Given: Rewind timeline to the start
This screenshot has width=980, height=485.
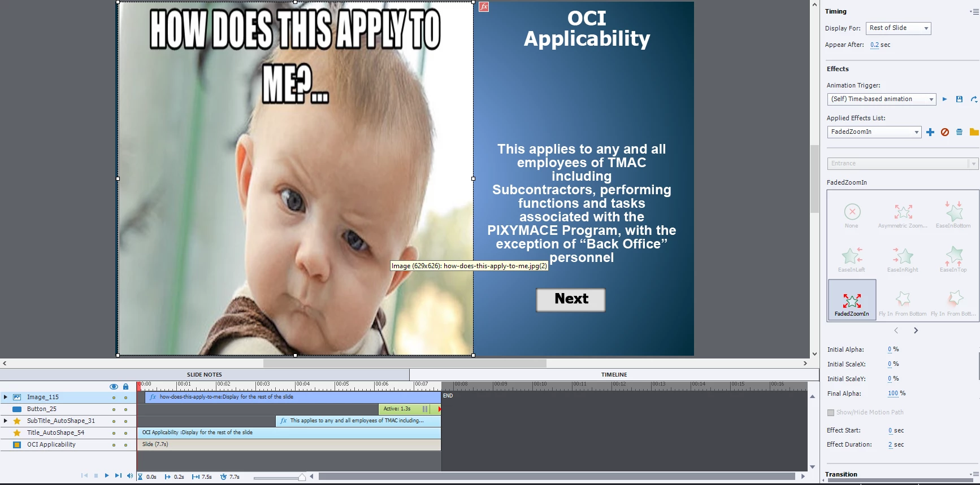Looking at the screenshot, I should coord(84,476).
